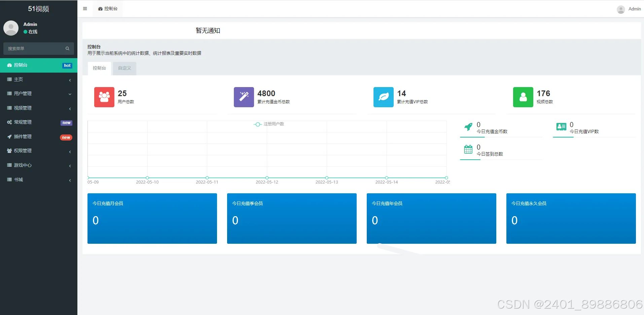Switch to the 自定义 tab
The width and height of the screenshot is (644, 315).
click(x=124, y=68)
